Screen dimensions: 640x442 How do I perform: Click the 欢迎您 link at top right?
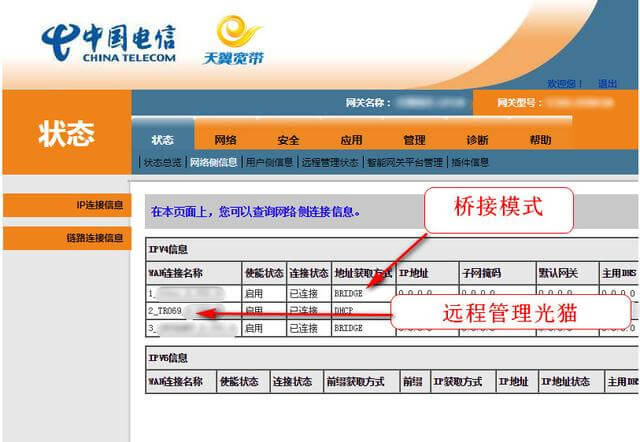562,83
